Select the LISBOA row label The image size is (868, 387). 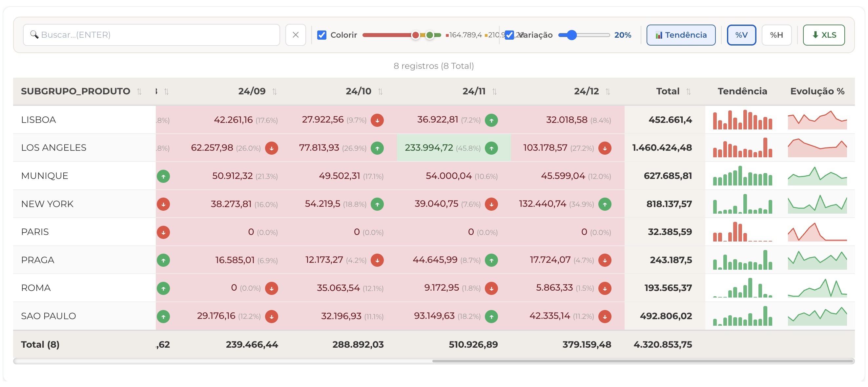38,120
